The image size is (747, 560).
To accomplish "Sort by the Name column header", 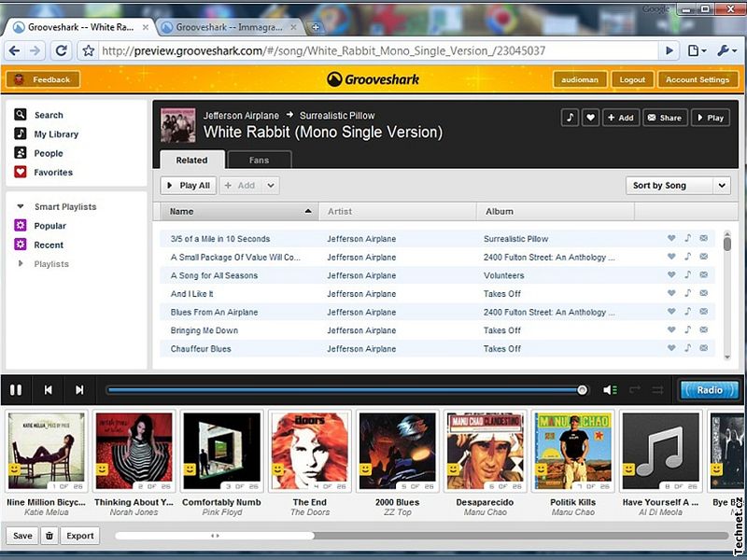I will [x=237, y=212].
